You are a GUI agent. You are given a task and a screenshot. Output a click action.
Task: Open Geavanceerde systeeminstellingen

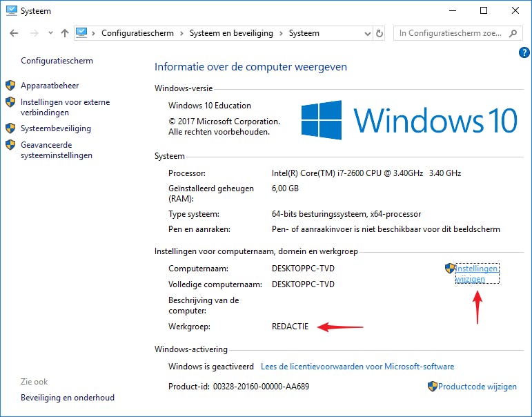[57, 150]
